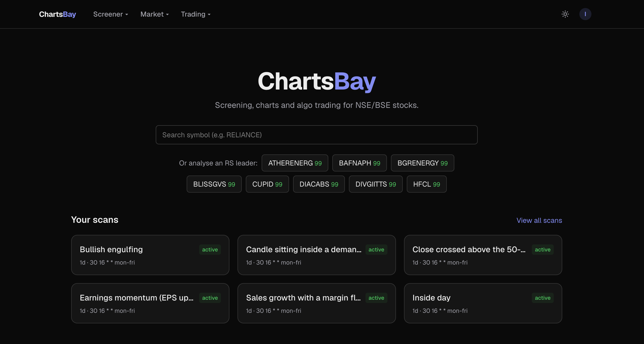Toggle the light/dark theme sun icon
The width and height of the screenshot is (644, 344).
565,14
